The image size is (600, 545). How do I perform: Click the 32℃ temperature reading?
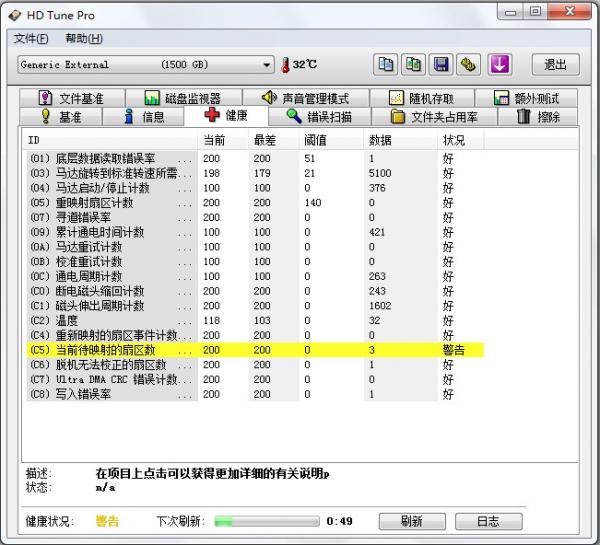point(305,64)
